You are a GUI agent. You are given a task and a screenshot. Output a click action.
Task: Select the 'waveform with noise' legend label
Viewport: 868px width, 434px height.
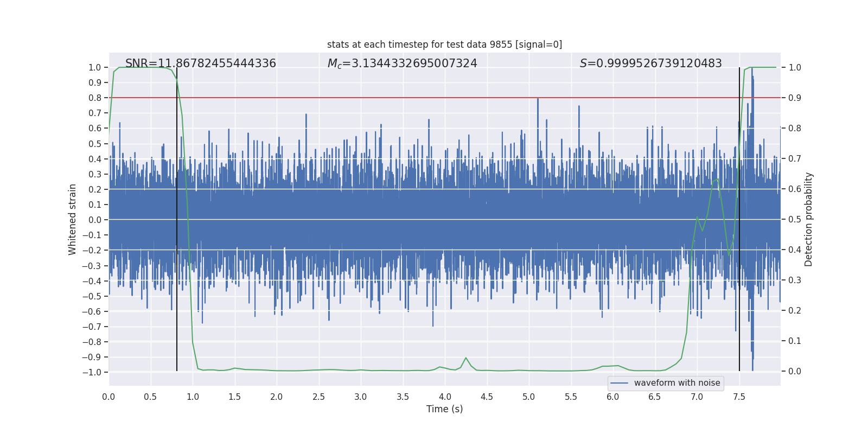(x=676, y=383)
